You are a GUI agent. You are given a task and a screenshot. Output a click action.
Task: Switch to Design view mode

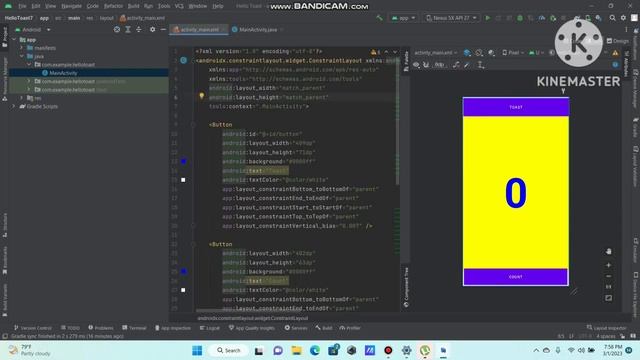[x=618, y=41]
